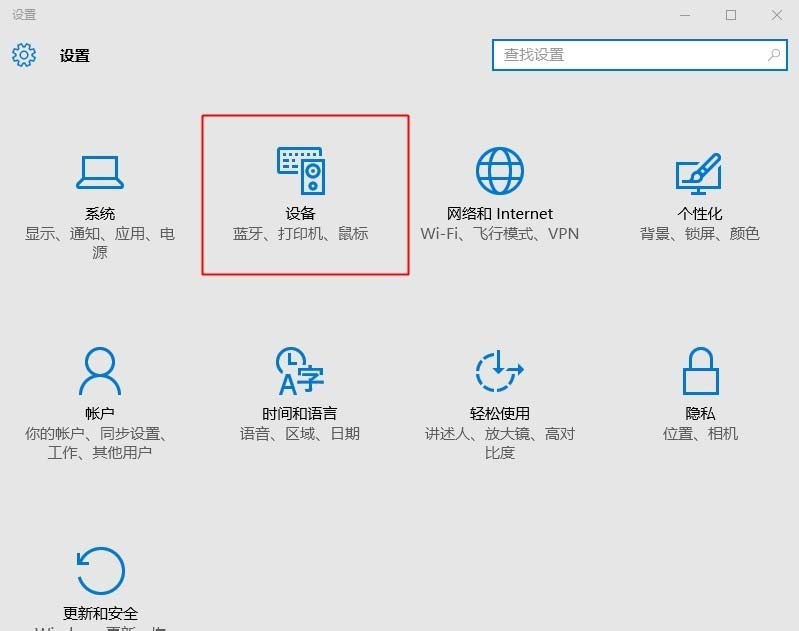799x631 pixels.
Task: Select the 时间和语言 text label
Action: tap(300, 413)
